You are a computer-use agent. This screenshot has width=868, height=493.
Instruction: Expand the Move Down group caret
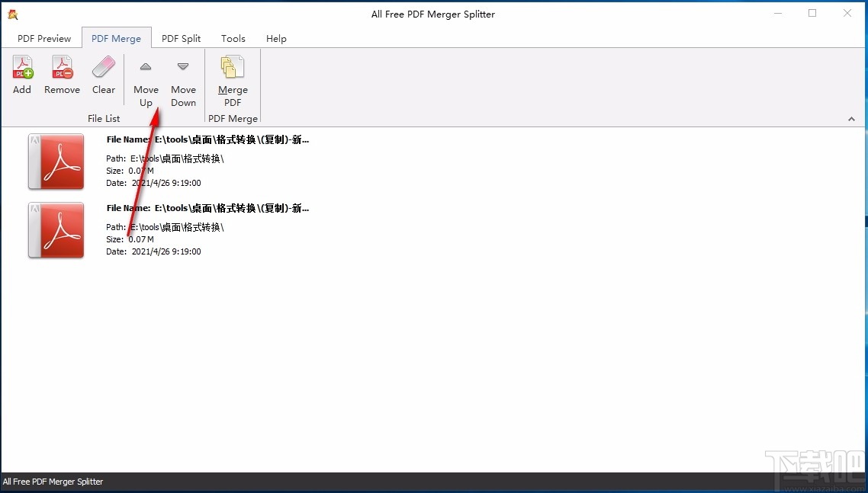[183, 67]
